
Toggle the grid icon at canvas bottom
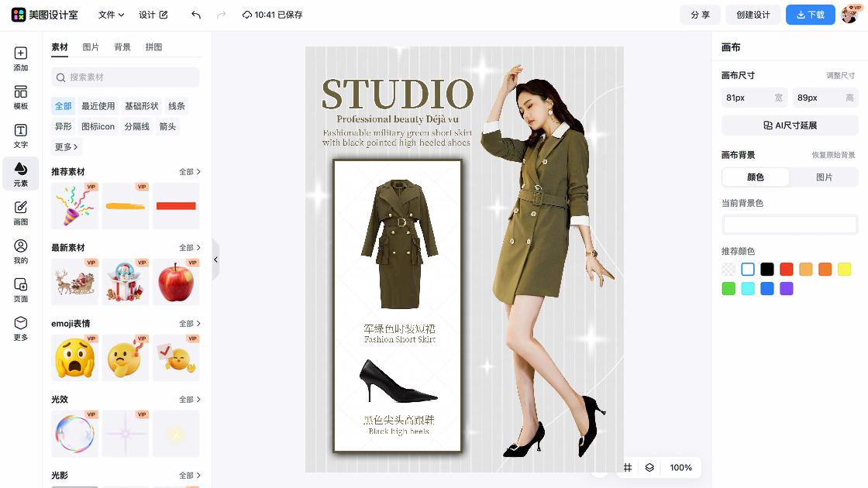click(x=628, y=468)
